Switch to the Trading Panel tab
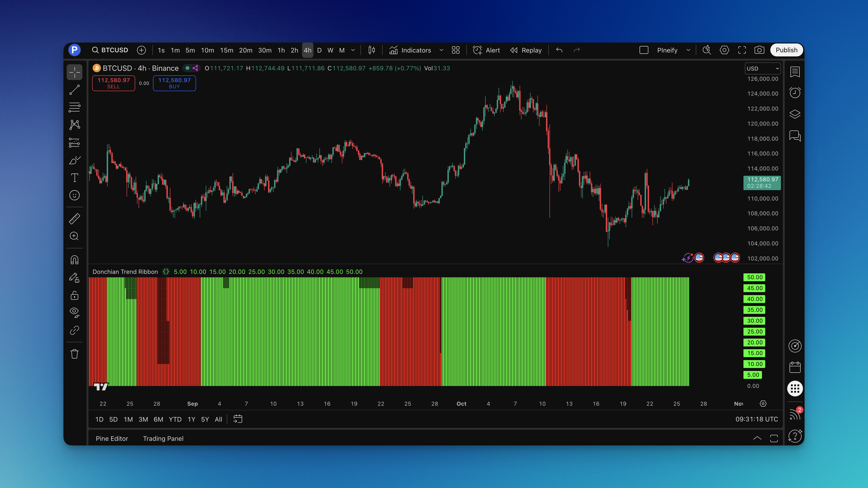Image resolution: width=868 pixels, height=488 pixels. (163, 439)
